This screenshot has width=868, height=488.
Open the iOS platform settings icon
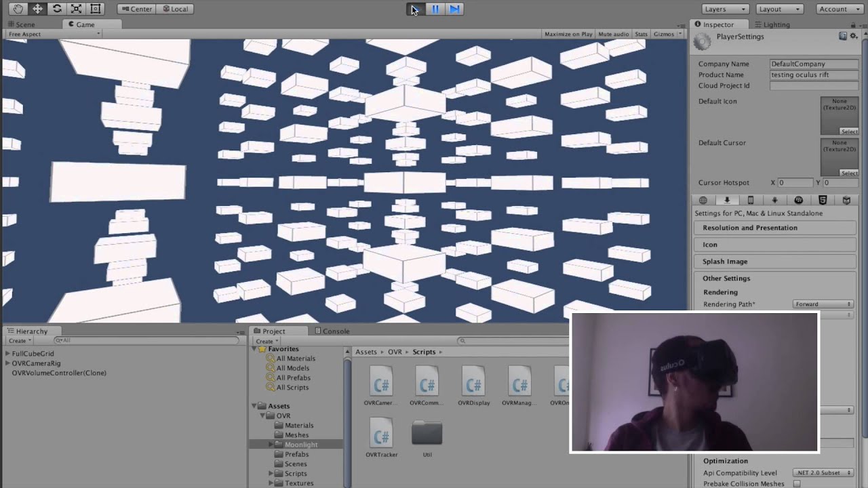751,200
